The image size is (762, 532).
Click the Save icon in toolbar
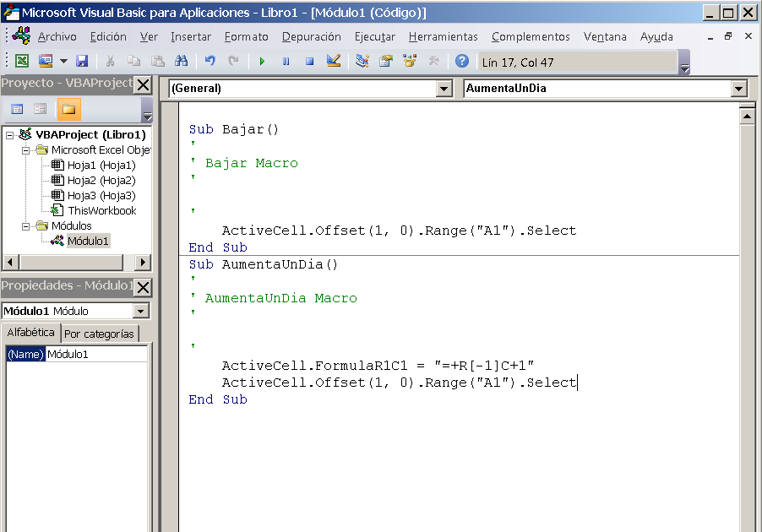point(82,61)
